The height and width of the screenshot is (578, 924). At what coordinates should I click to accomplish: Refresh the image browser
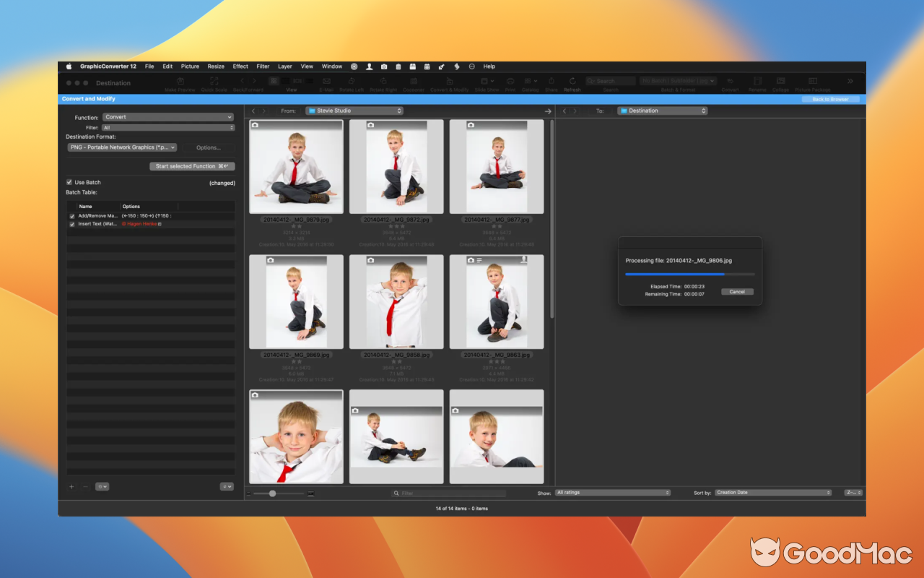tap(572, 82)
